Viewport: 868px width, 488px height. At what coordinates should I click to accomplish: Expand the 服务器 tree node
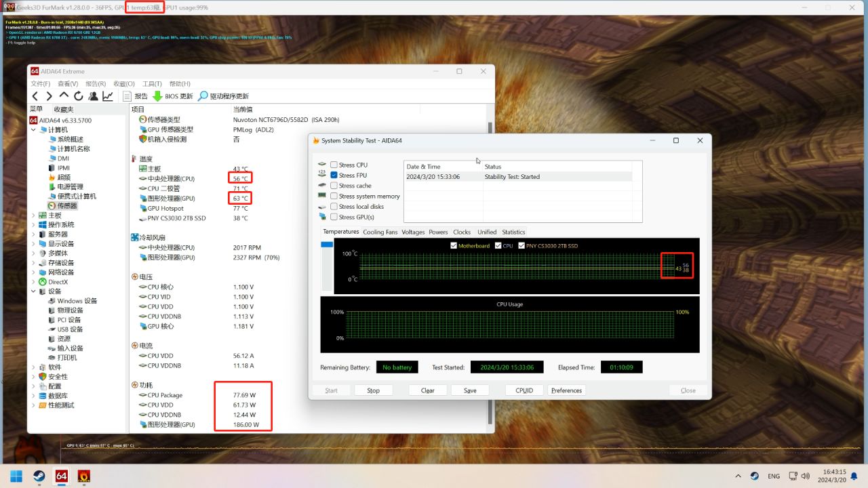[x=33, y=234]
